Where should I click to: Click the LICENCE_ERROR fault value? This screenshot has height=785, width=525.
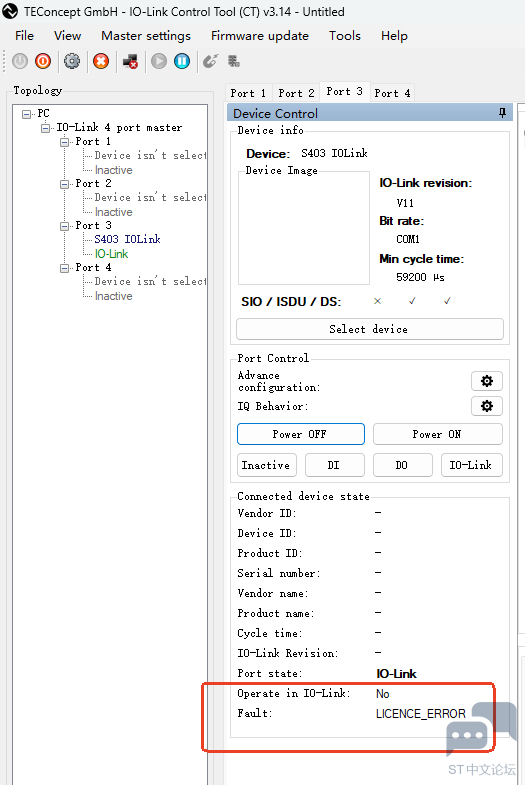click(x=421, y=713)
